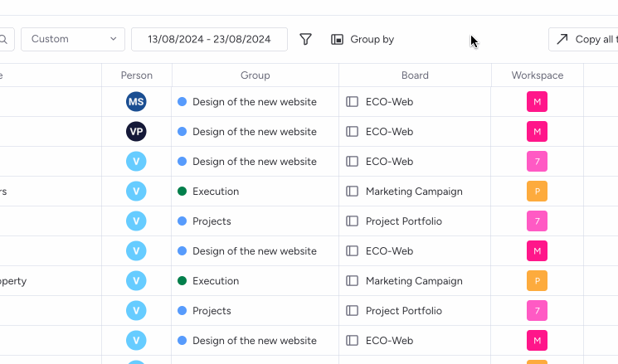The image size is (618, 364).
Task: Click the first ECO-Web board icon
Action: (352, 102)
